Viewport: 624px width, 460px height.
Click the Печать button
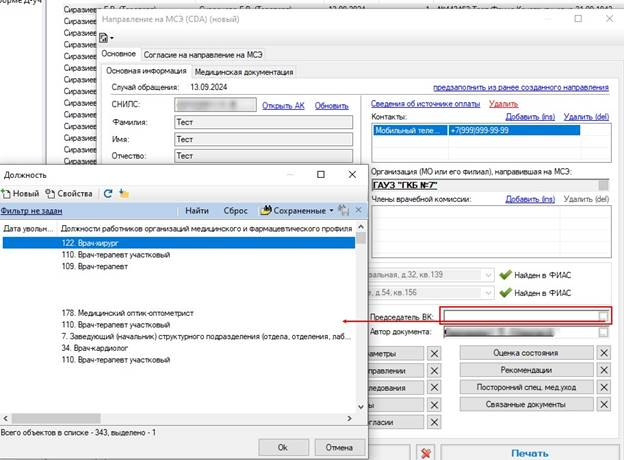point(530,453)
